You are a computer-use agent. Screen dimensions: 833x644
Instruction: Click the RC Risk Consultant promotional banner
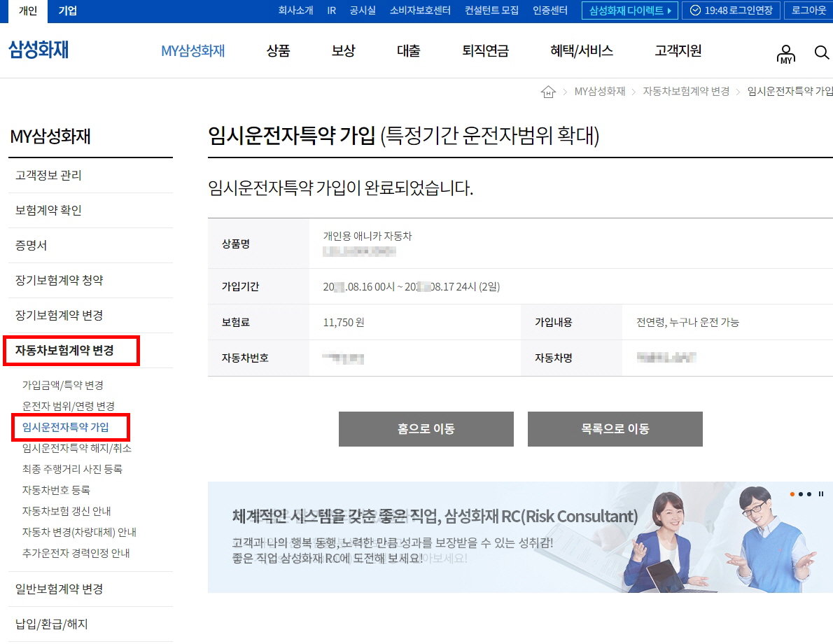point(520,537)
